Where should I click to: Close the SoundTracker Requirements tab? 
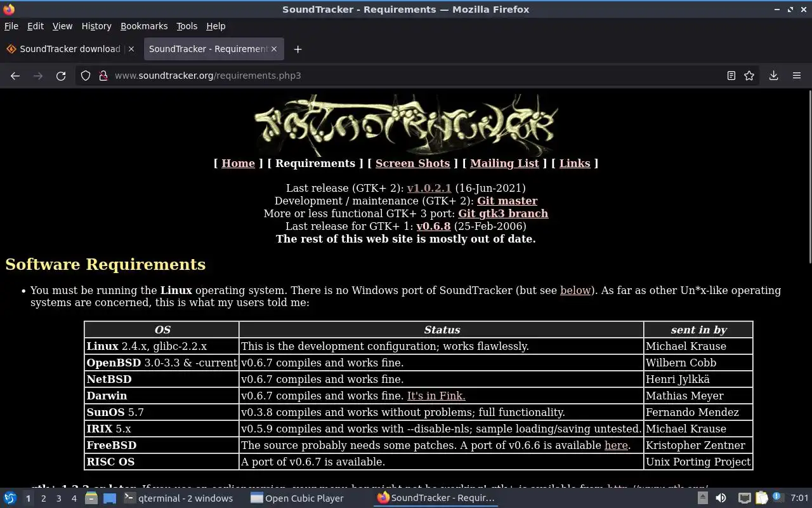click(x=275, y=49)
